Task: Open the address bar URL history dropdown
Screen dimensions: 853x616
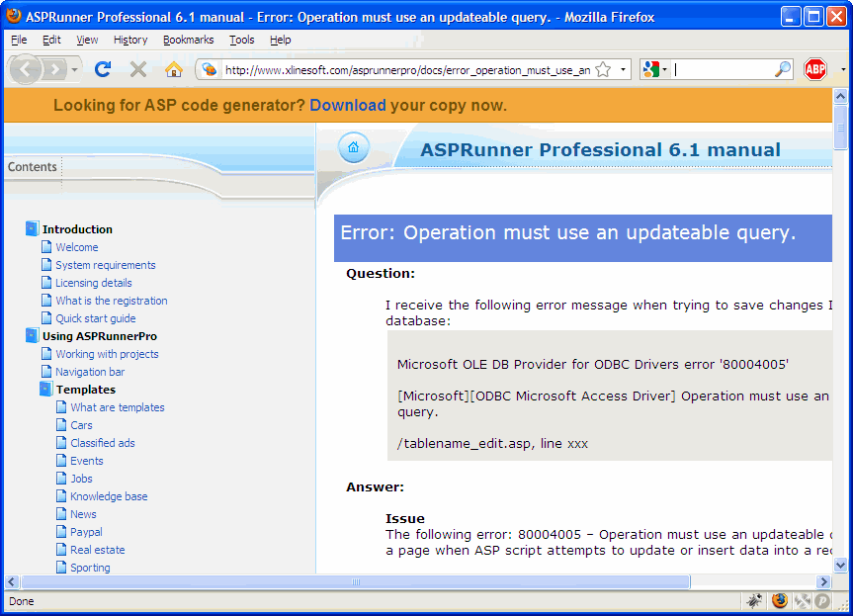Action: 623,69
